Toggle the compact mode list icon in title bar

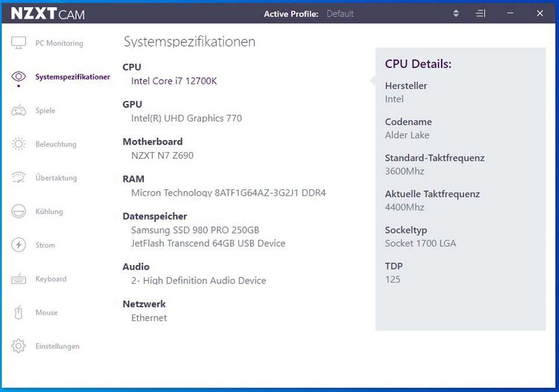481,13
